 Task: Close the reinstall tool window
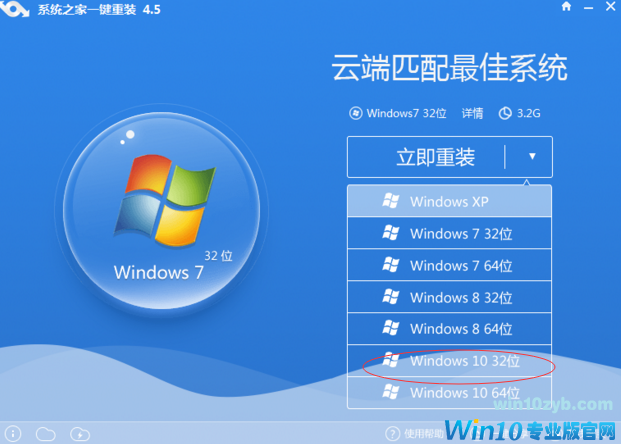coord(611,6)
